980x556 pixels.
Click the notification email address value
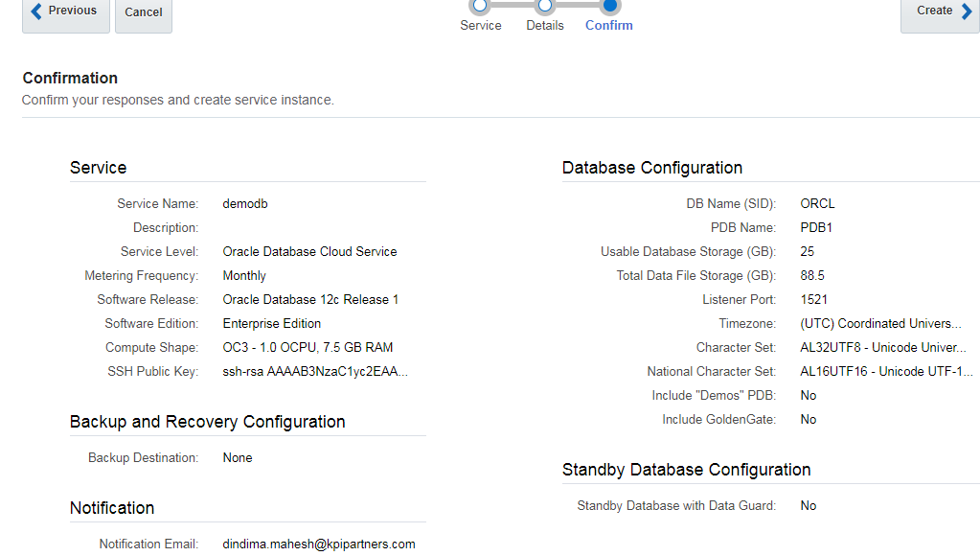click(x=319, y=544)
